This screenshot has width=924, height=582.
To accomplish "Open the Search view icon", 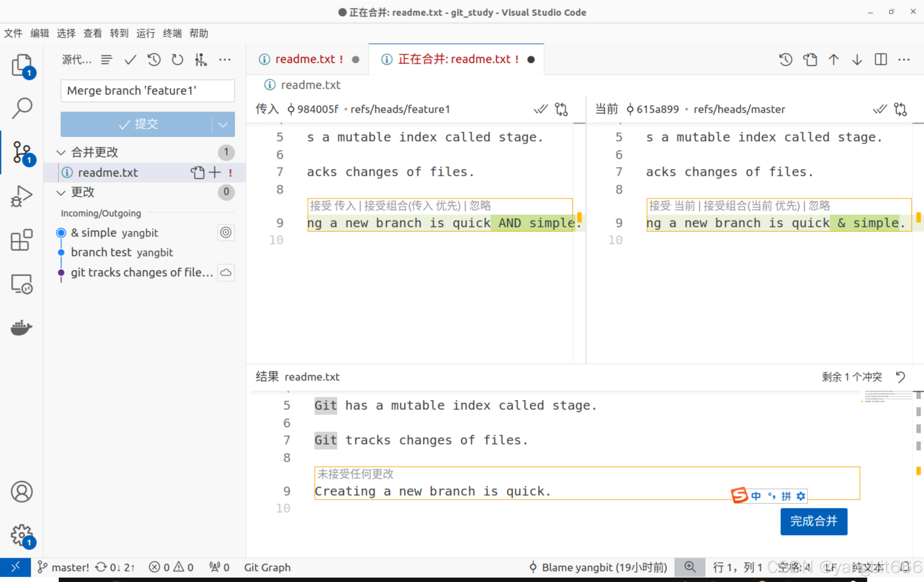I will click(x=21, y=108).
